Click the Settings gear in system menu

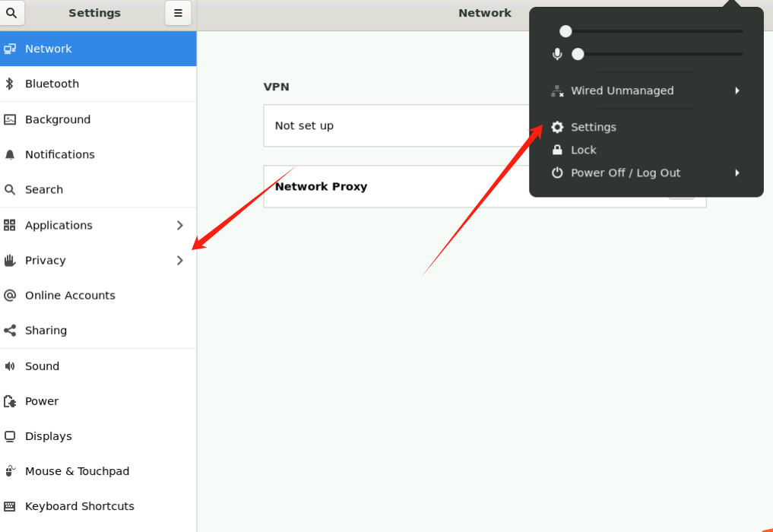(557, 127)
